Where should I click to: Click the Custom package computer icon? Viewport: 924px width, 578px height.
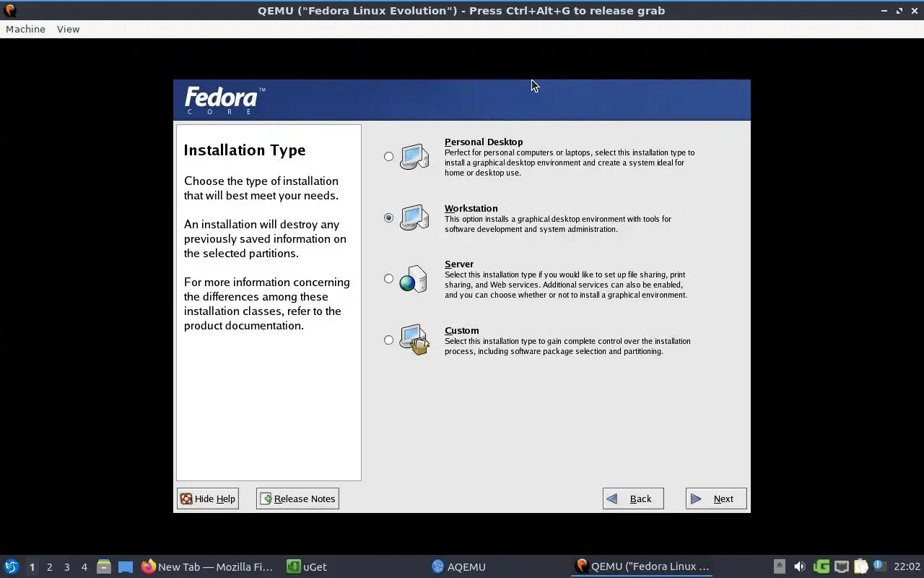tap(414, 340)
